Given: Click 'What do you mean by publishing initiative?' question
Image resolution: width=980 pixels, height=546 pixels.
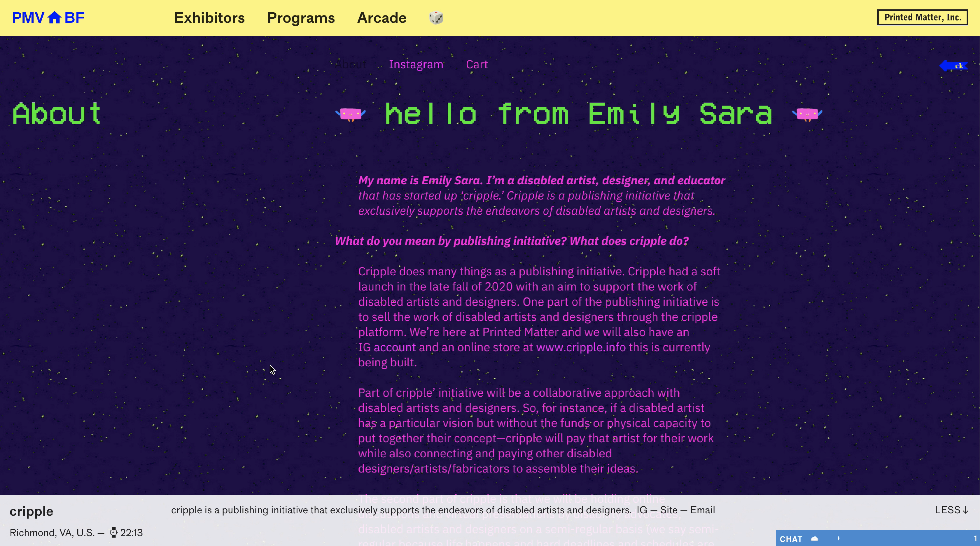Looking at the screenshot, I should (512, 241).
